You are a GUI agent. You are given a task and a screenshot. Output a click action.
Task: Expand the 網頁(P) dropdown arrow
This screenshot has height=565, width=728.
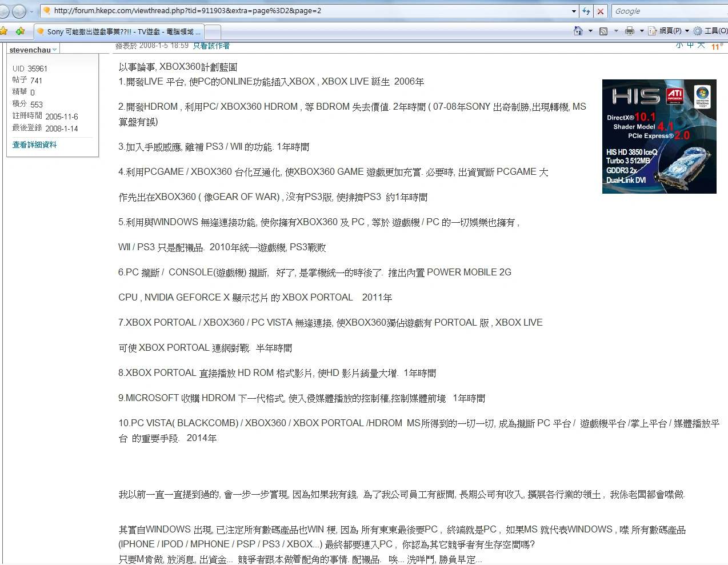point(687,31)
